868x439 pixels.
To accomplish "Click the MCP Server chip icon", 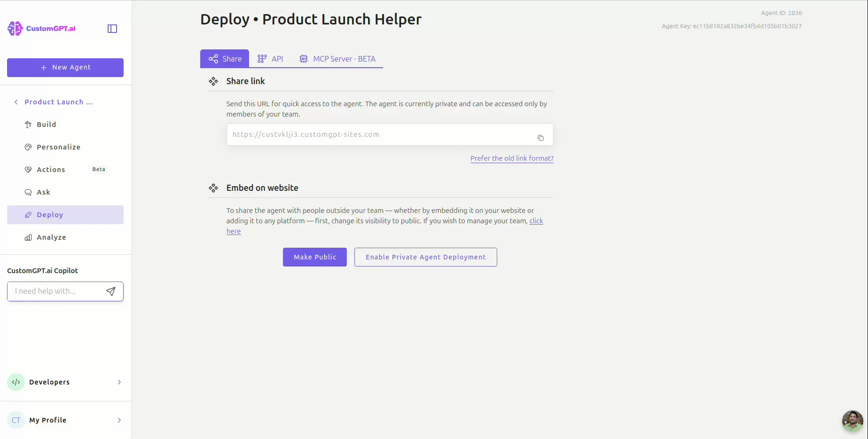I will (x=304, y=59).
